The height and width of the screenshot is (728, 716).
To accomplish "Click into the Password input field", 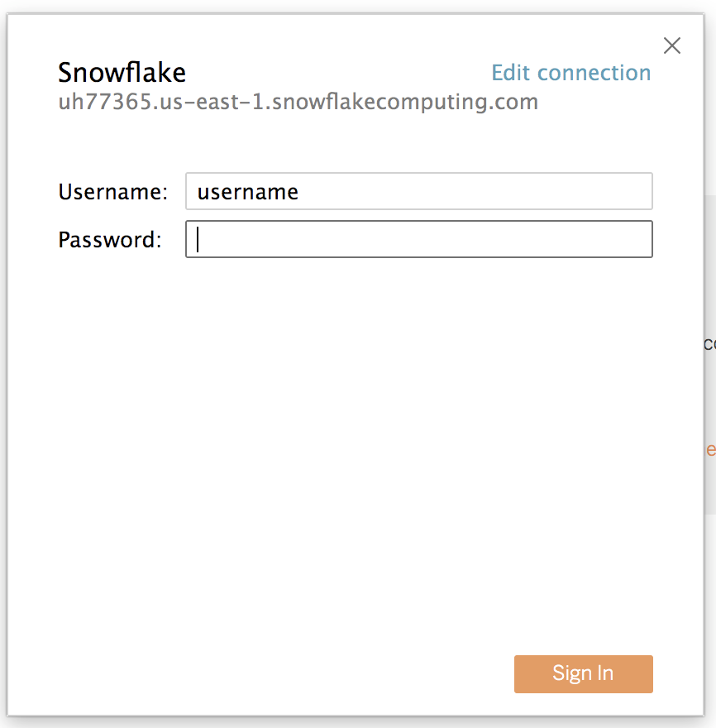I will [418, 239].
